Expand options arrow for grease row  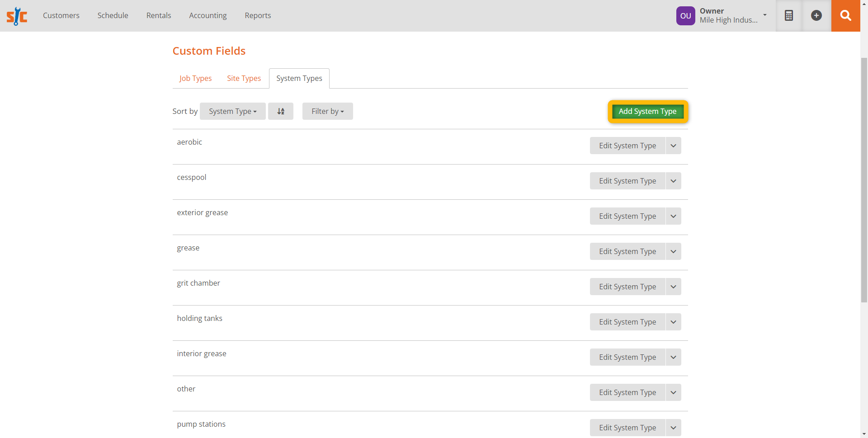(x=674, y=251)
